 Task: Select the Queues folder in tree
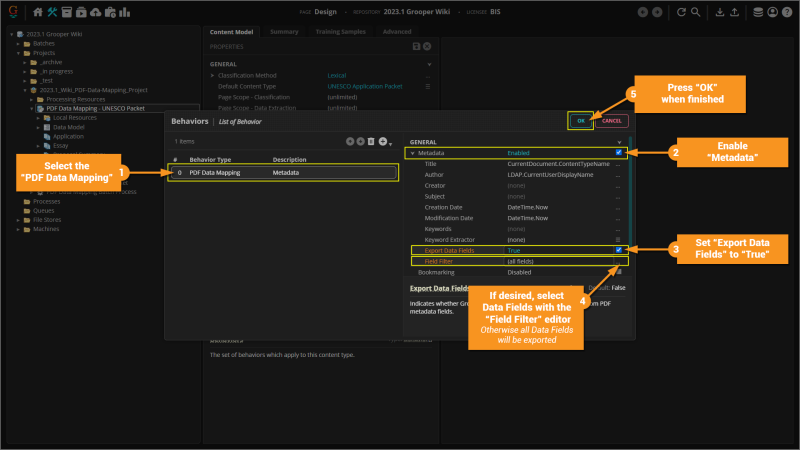click(43, 211)
